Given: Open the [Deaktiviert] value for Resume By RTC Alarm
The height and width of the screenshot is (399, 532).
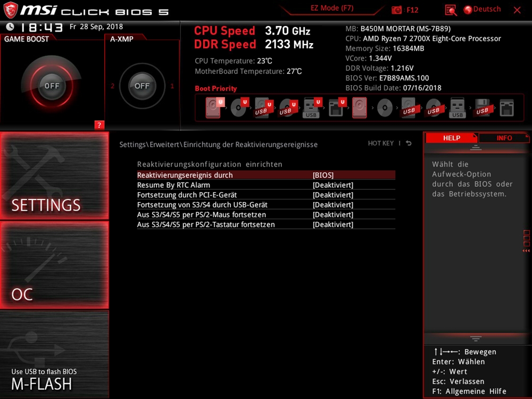Looking at the screenshot, I should click(333, 185).
